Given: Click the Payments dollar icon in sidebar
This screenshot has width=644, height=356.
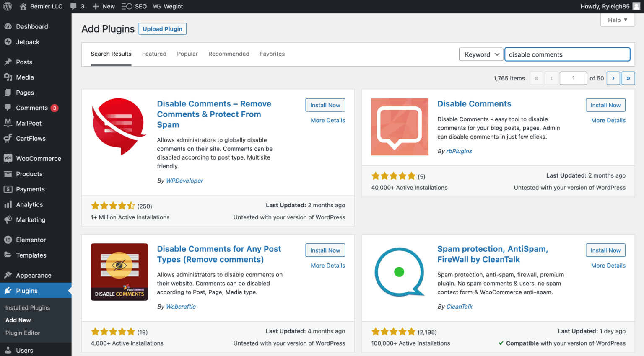Looking at the screenshot, I should point(8,189).
